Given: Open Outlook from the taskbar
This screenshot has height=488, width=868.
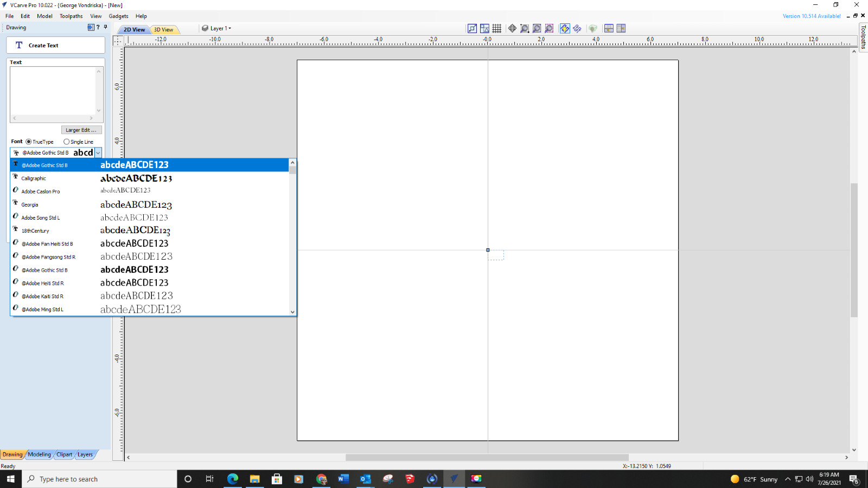Looking at the screenshot, I should (x=365, y=479).
